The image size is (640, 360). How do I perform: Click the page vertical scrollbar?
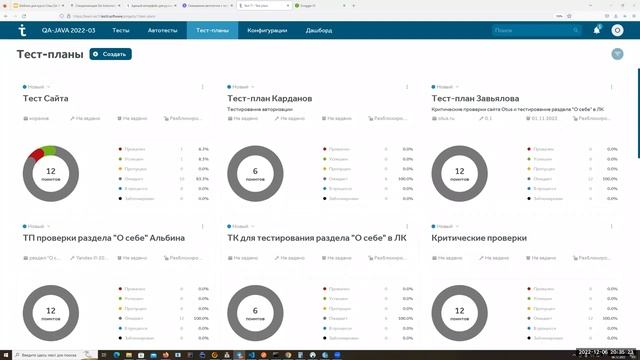(x=638, y=113)
